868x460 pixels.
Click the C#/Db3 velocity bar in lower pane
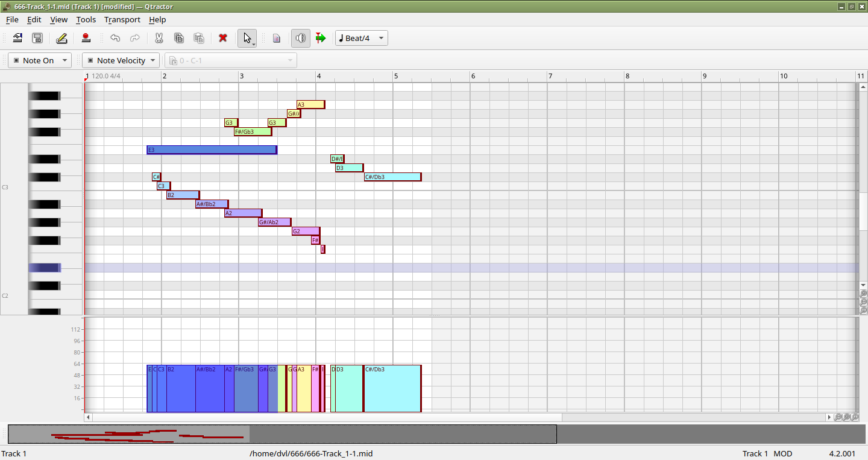[393, 388]
